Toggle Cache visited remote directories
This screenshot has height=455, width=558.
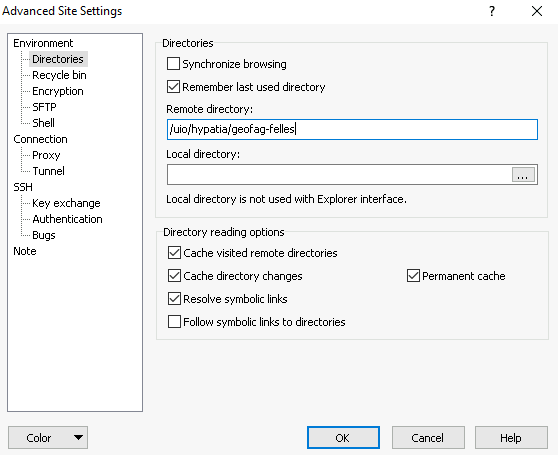click(174, 253)
